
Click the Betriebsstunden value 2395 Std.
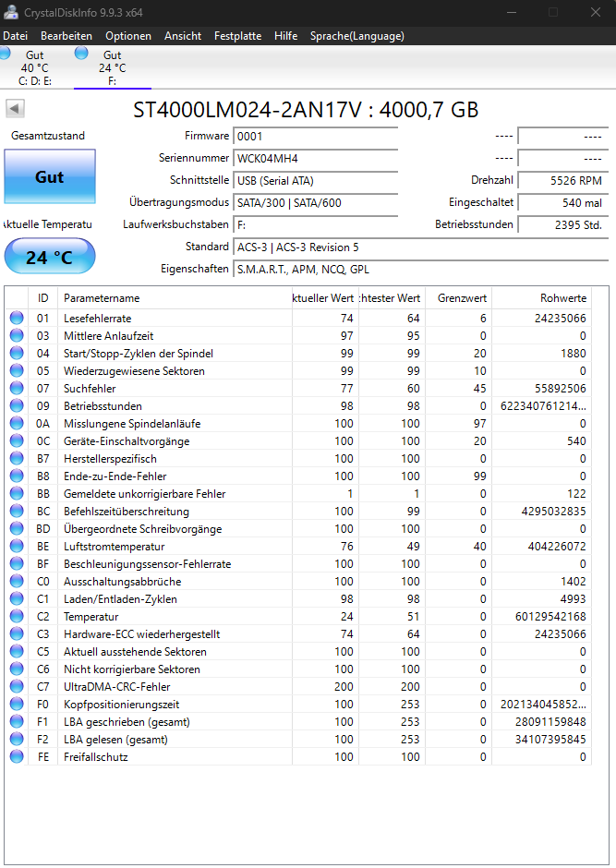[562, 224]
